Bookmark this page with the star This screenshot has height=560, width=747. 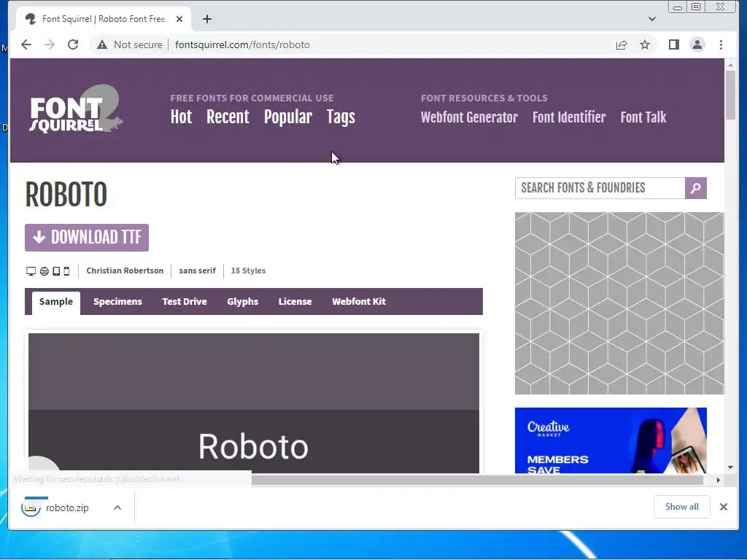click(645, 44)
